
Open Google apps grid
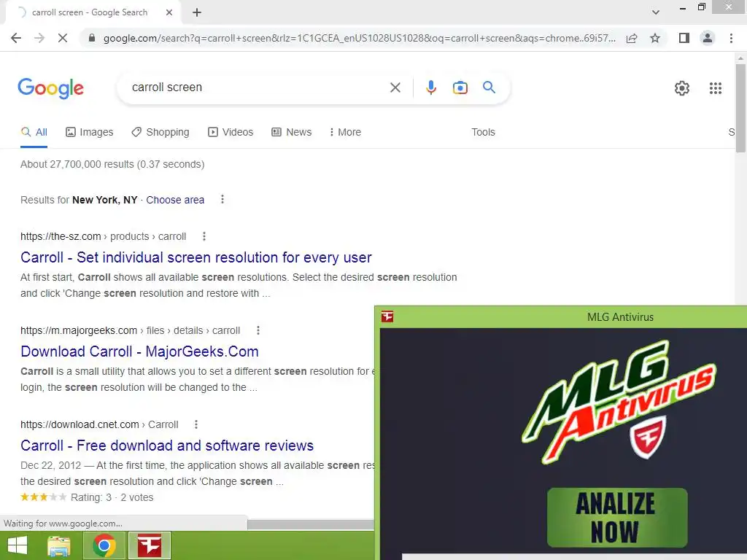click(715, 88)
